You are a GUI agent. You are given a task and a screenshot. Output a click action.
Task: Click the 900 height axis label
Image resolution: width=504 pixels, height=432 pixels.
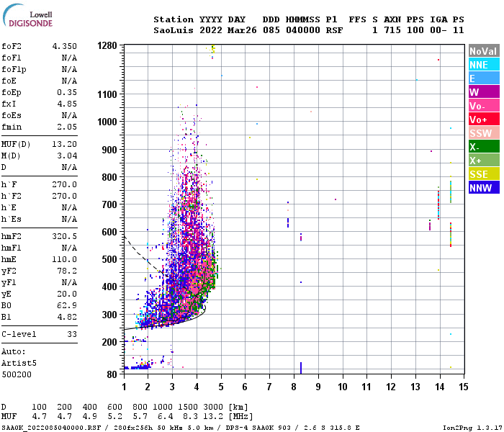point(109,150)
